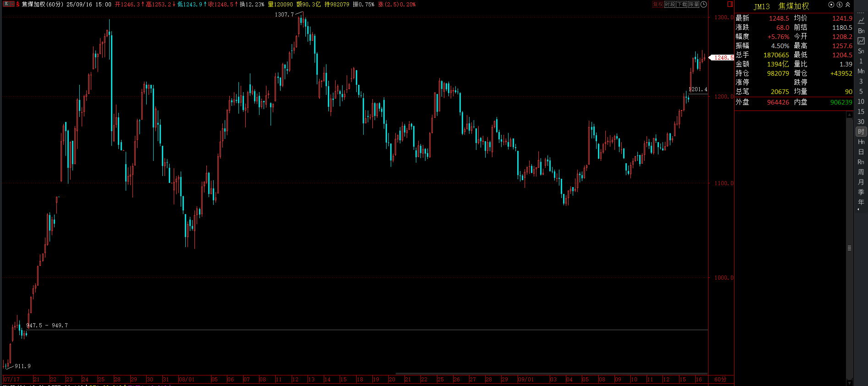Screen dimensions: 868x386
Task: Click the 增仓 value +43952
Action: pyautogui.click(x=841, y=73)
